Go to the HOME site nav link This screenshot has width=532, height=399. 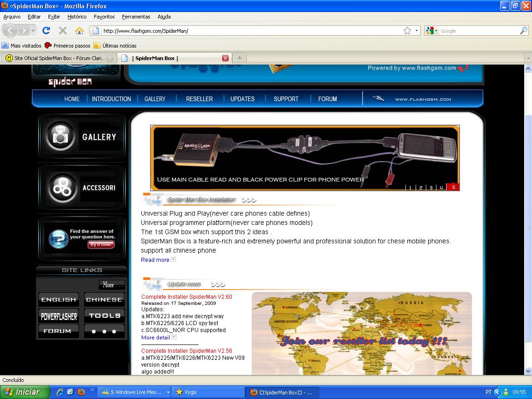[x=72, y=99]
